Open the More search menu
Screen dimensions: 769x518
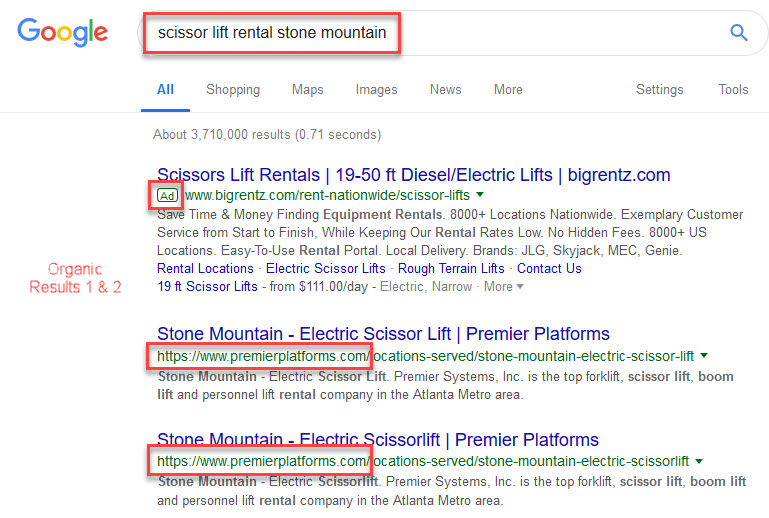click(x=508, y=90)
